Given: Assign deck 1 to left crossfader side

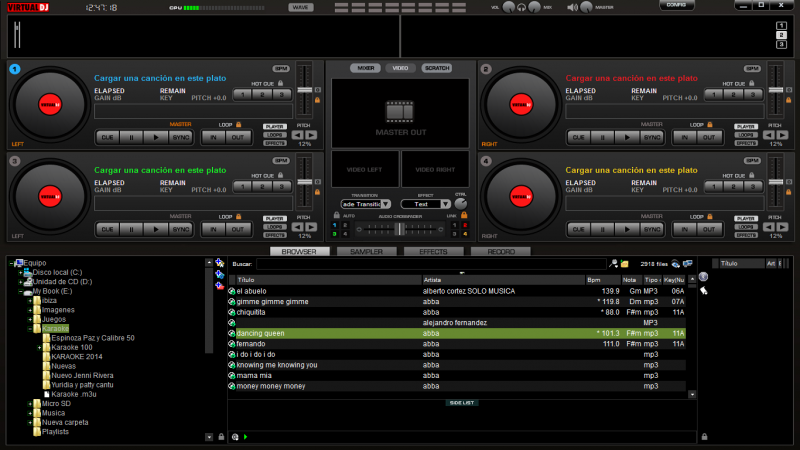Looking at the screenshot, I should click(x=335, y=225).
